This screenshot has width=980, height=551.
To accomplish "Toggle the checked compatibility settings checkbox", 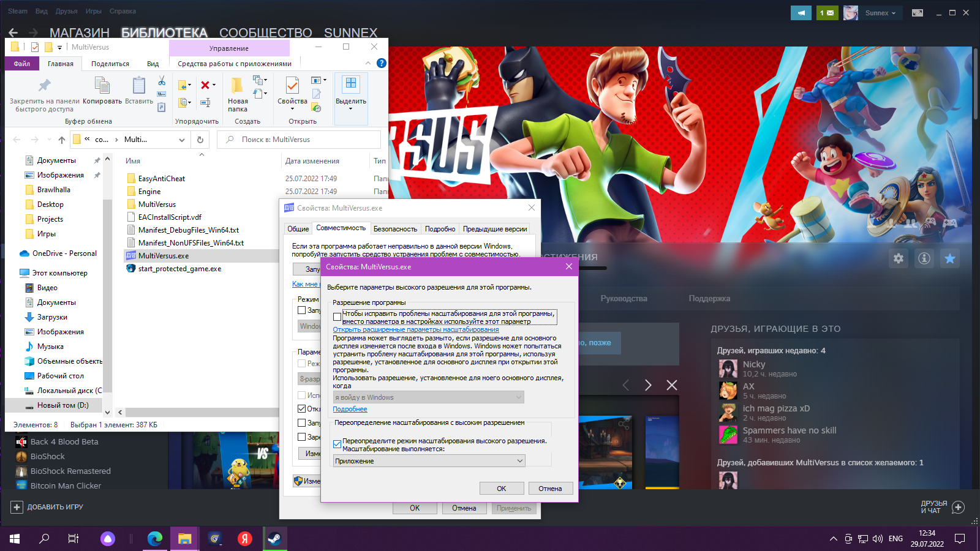I will 301,408.
